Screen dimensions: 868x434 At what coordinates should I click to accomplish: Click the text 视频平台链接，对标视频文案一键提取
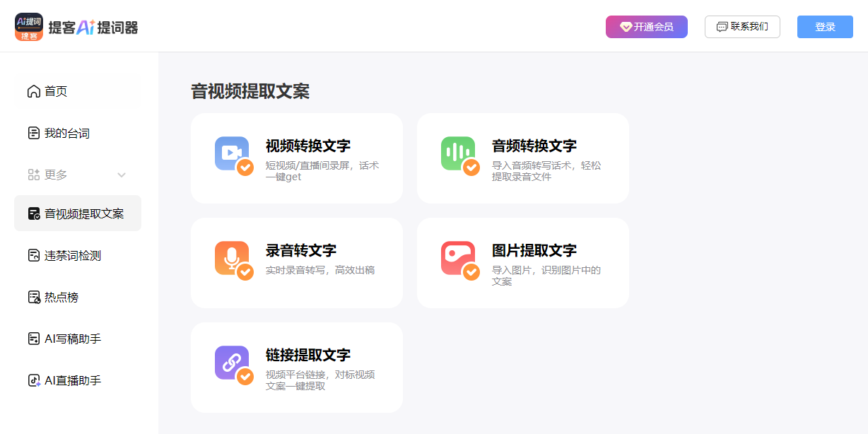coord(320,380)
